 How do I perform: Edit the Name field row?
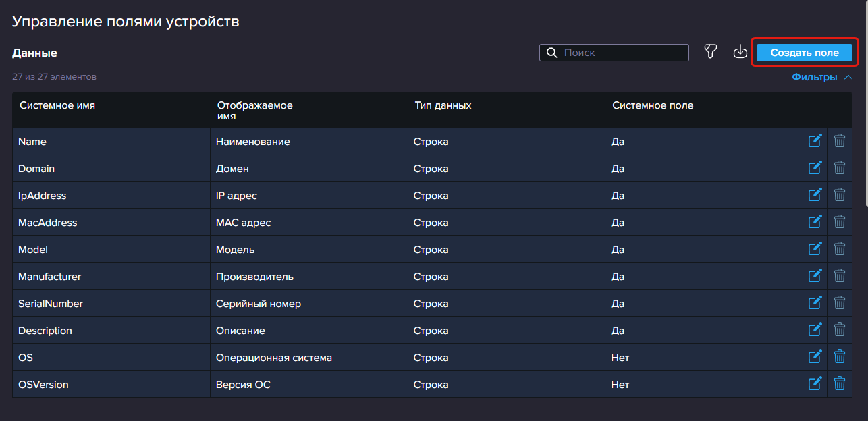(815, 141)
